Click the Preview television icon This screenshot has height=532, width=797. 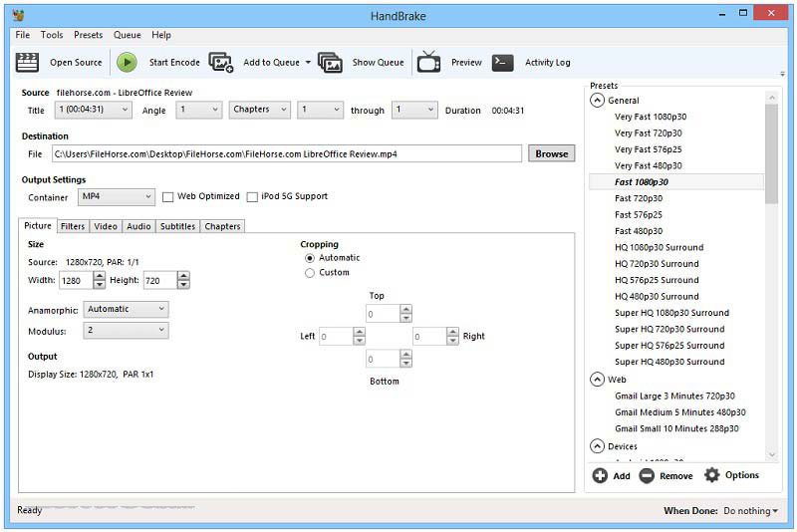pos(428,62)
